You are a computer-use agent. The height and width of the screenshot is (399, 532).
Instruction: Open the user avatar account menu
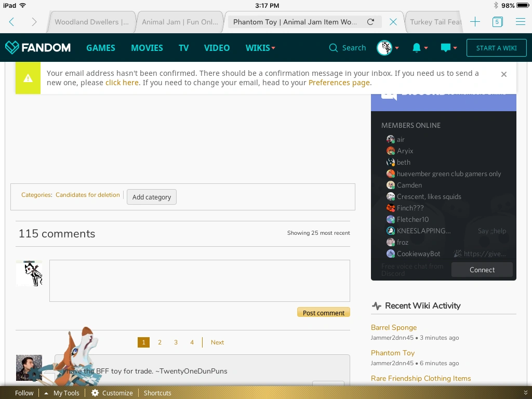(x=388, y=48)
